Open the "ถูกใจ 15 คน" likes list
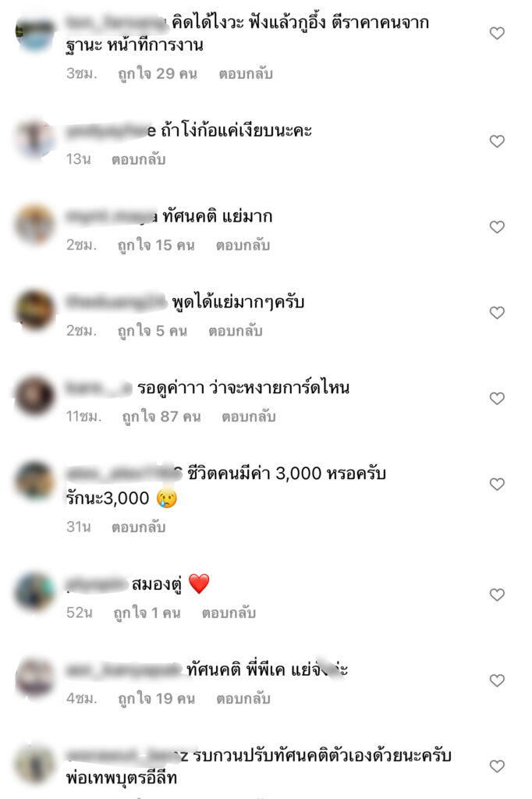 click(157, 245)
